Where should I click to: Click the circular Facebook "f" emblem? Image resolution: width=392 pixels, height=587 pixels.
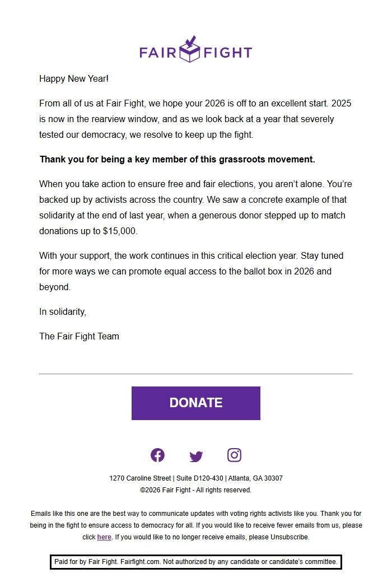click(x=157, y=455)
